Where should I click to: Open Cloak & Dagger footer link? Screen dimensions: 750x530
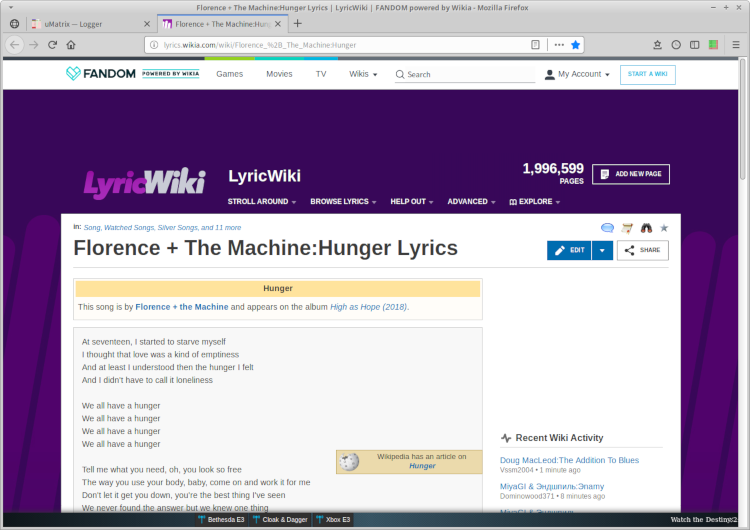tap(280, 519)
